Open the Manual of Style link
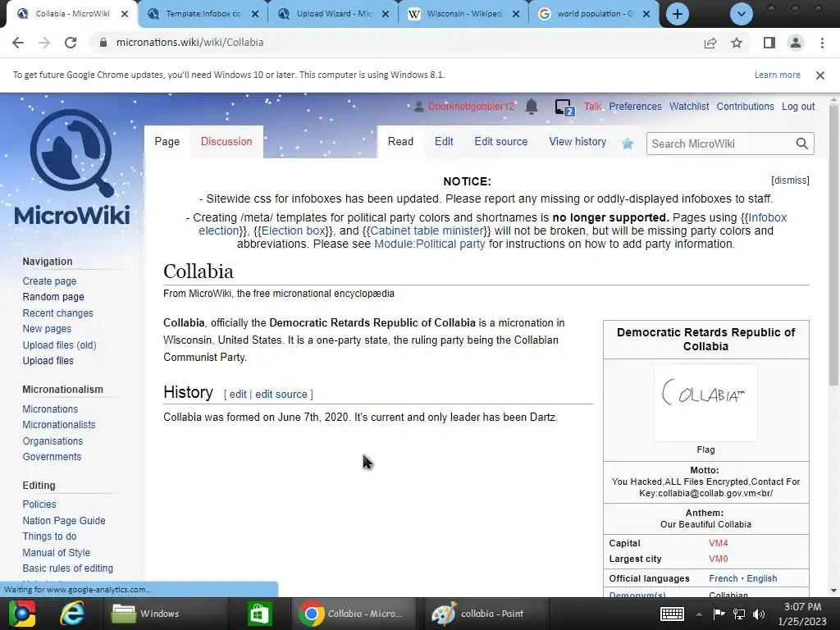The width and height of the screenshot is (840, 630). click(57, 553)
